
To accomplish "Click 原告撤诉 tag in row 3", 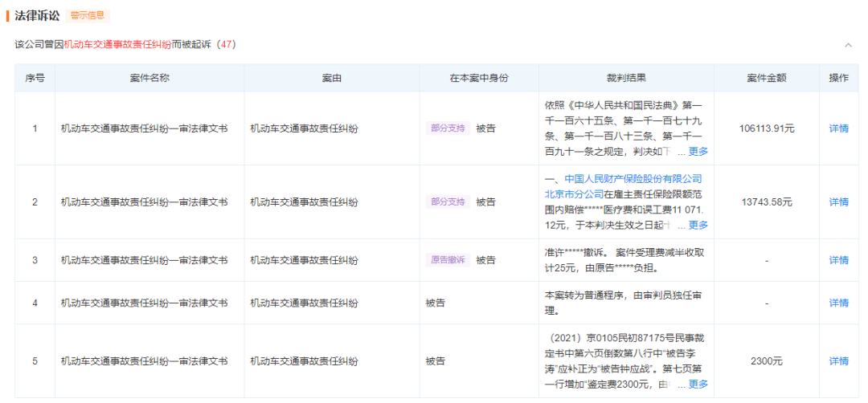I will (x=448, y=260).
